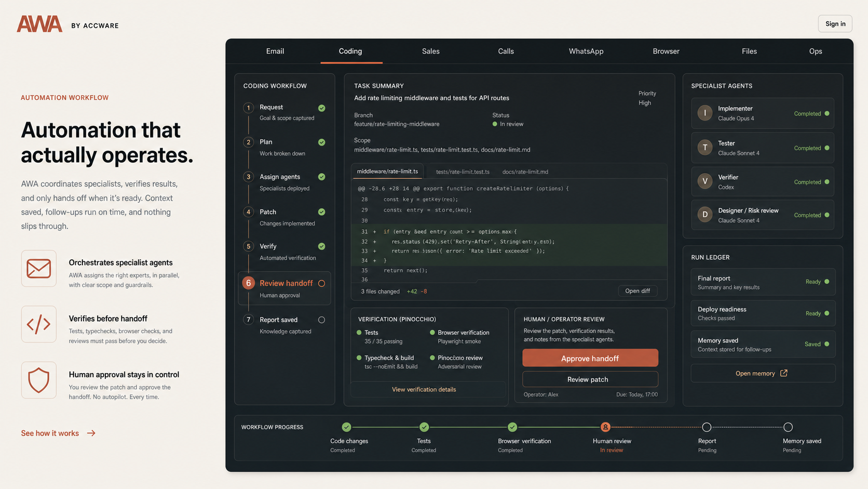
Task: Click the Approve handoff button
Action: tap(590, 359)
